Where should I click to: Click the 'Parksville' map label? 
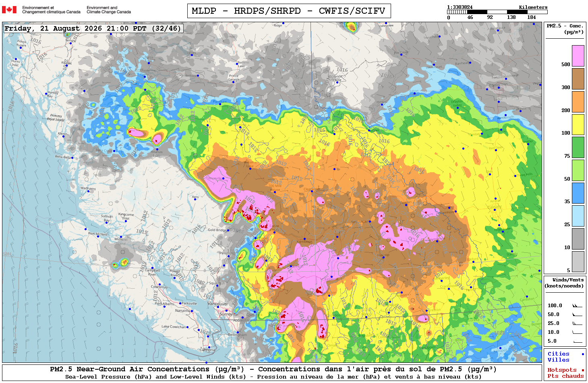189,303
